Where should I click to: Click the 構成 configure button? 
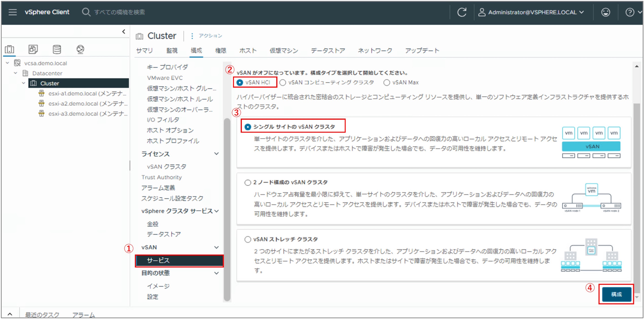click(x=617, y=294)
